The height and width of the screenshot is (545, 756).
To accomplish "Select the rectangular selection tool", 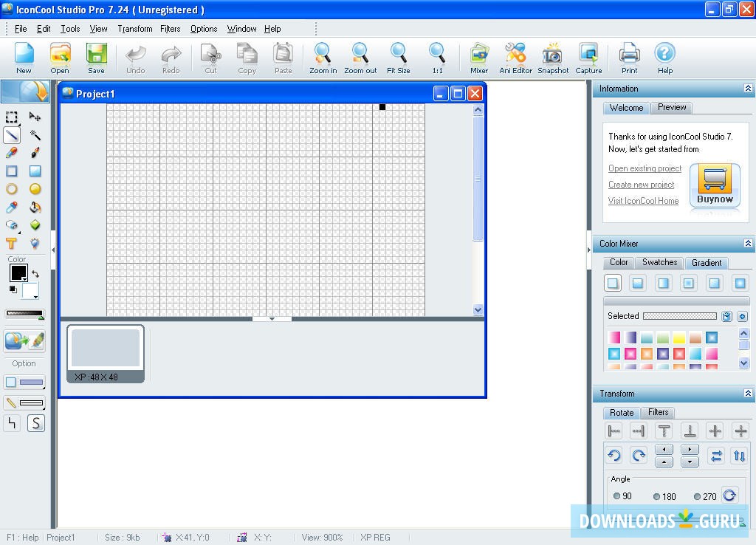I will tap(11, 117).
